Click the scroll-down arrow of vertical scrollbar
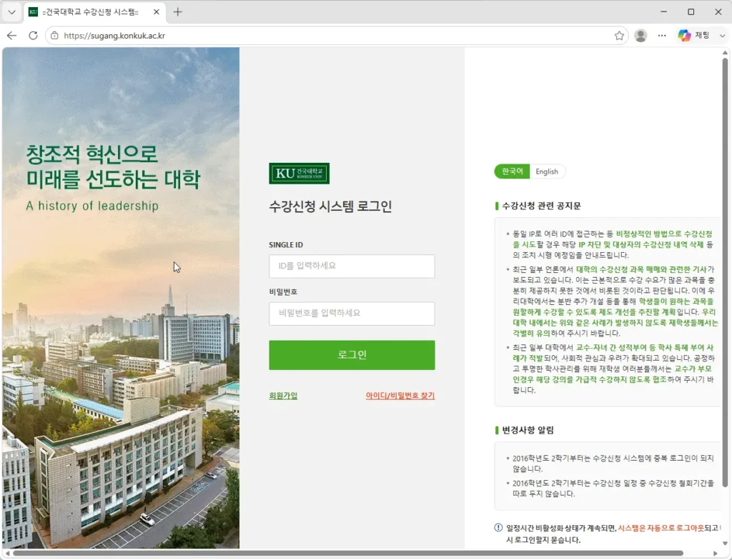732x560 pixels. pos(725,543)
